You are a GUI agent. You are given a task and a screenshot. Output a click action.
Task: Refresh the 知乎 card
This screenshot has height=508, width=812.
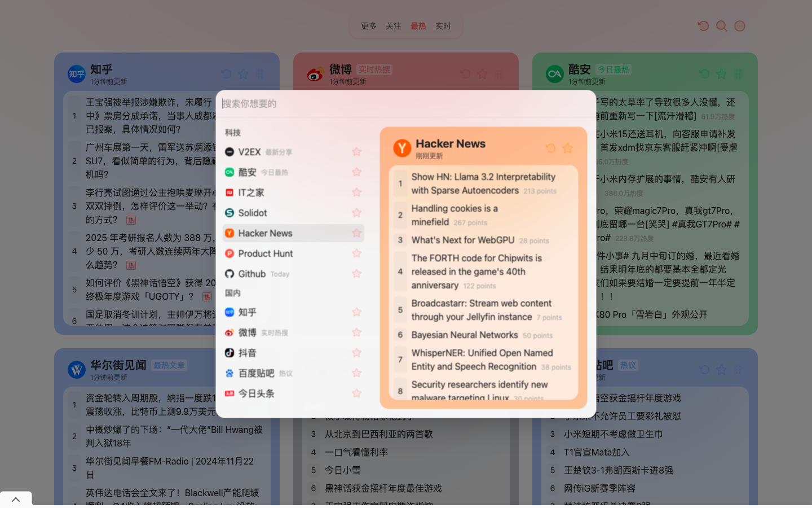click(x=226, y=74)
